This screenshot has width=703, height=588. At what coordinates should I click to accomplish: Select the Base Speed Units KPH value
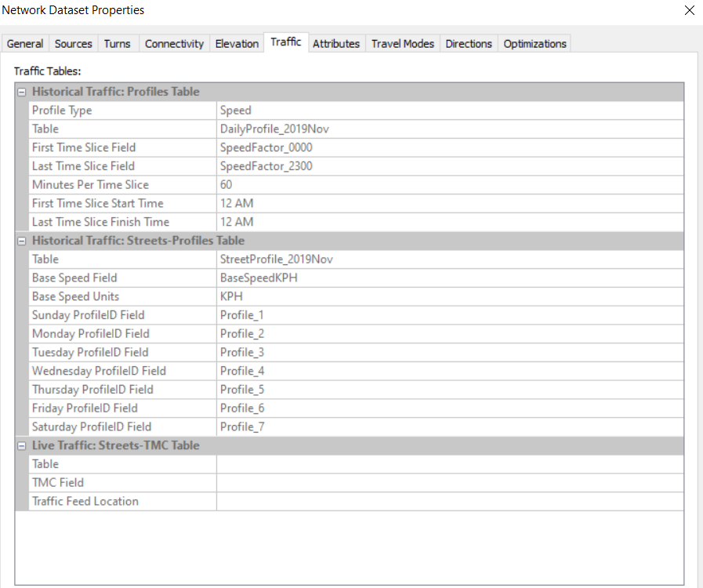click(x=450, y=296)
